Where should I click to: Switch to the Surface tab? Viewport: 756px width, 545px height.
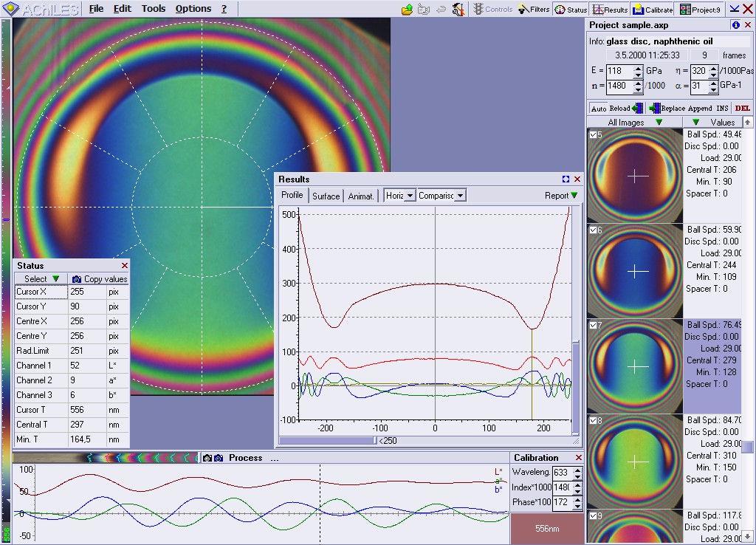click(326, 196)
